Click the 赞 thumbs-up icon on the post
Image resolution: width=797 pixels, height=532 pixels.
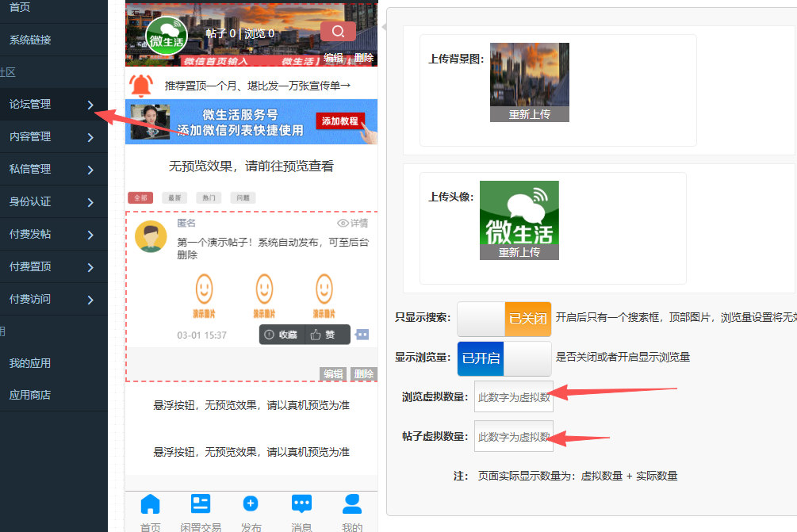tap(316, 335)
